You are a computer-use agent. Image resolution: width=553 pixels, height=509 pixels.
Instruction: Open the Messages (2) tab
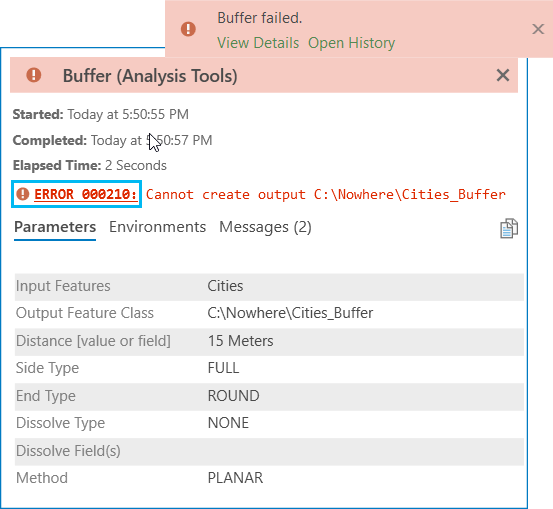pyautogui.click(x=265, y=227)
